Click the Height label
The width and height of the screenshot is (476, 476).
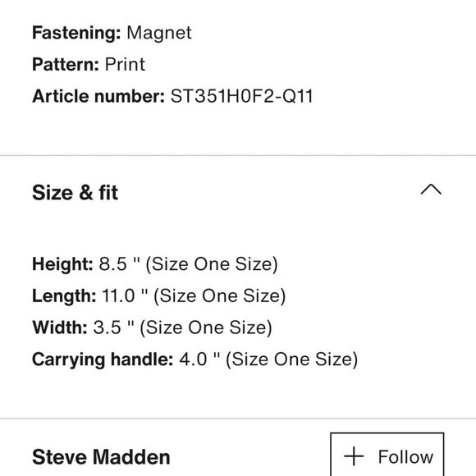[x=62, y=264]
